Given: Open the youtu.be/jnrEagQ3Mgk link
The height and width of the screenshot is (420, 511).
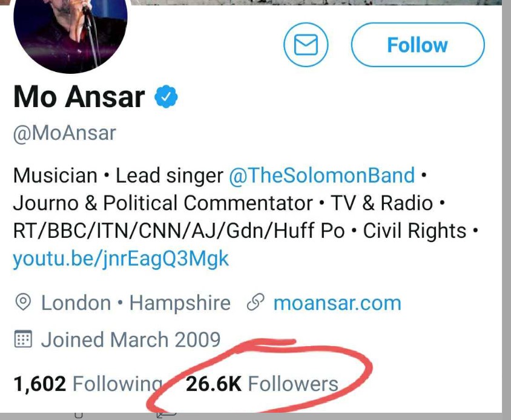Looking at the screenshot, I should point(121,260).
